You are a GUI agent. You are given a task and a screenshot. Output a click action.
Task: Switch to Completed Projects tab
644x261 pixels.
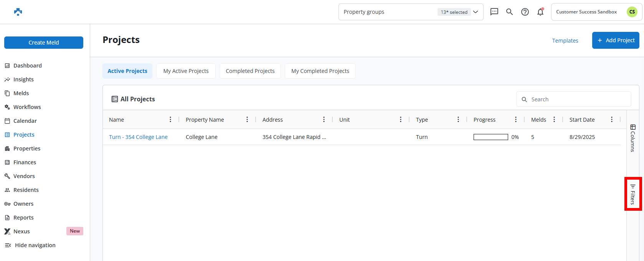pos(250,71)
